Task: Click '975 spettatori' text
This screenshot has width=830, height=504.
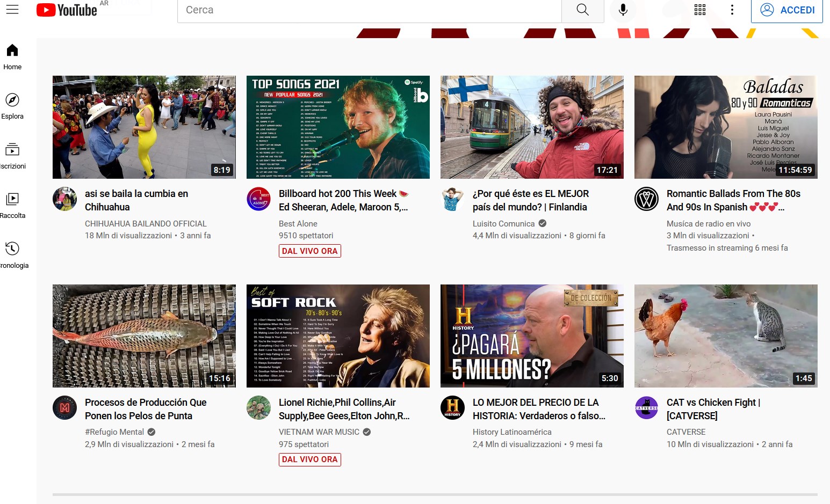Action: (x=304, y=444)
